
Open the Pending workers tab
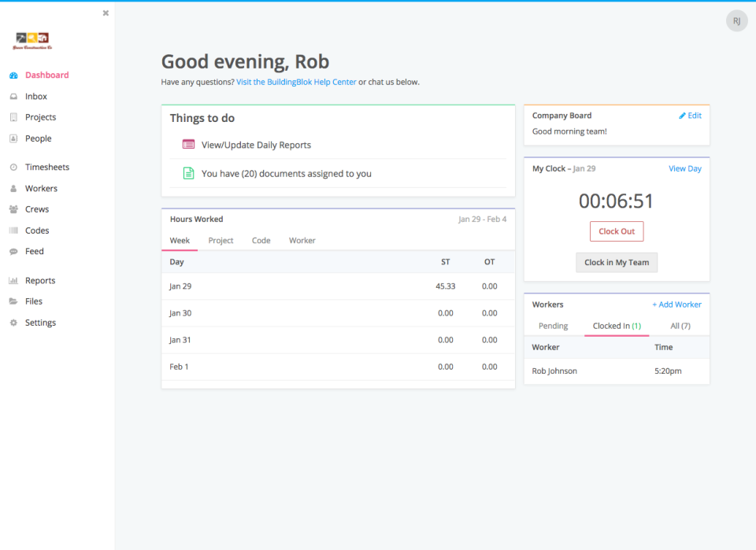click(x=553, y=325)
